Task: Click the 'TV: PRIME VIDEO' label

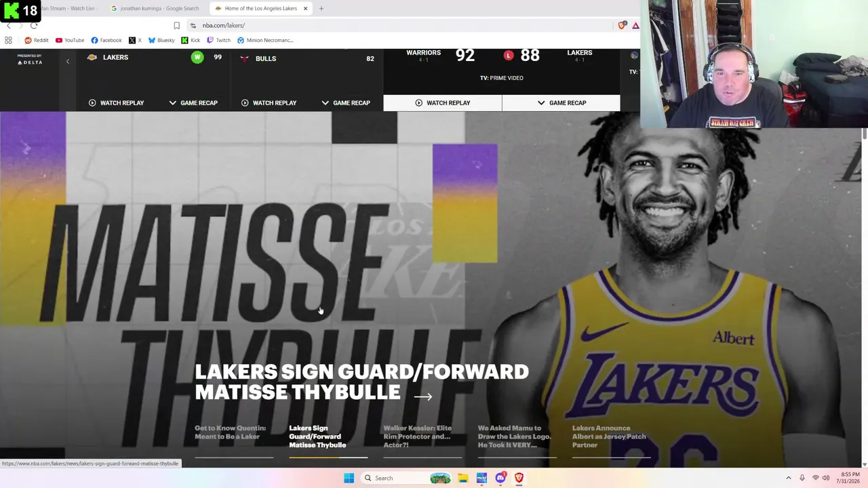Action: [x=502, y=78]
